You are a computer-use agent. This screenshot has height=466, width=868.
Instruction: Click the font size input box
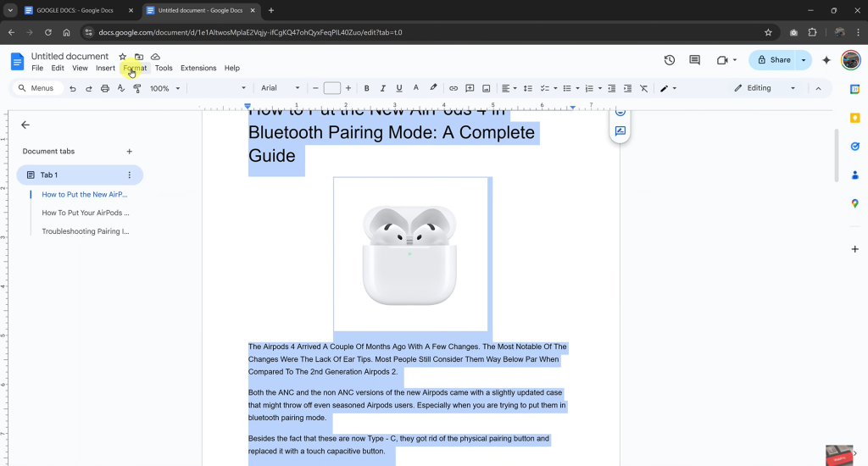coord(332,89)
